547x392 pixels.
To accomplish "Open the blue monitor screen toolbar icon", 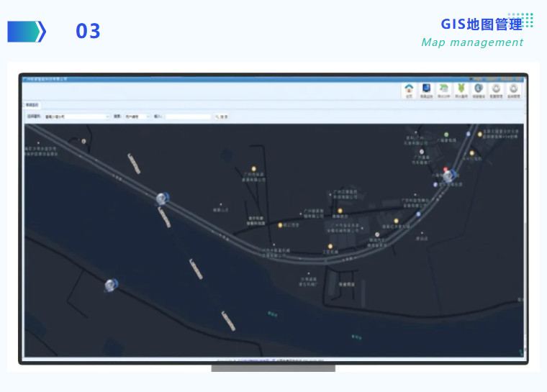I will [427, 89].
